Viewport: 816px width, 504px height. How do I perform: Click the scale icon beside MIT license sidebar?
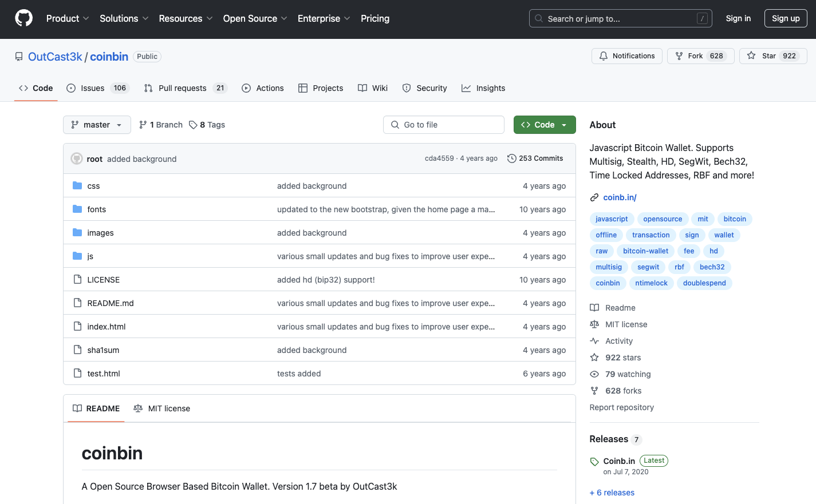click(594, 324)
